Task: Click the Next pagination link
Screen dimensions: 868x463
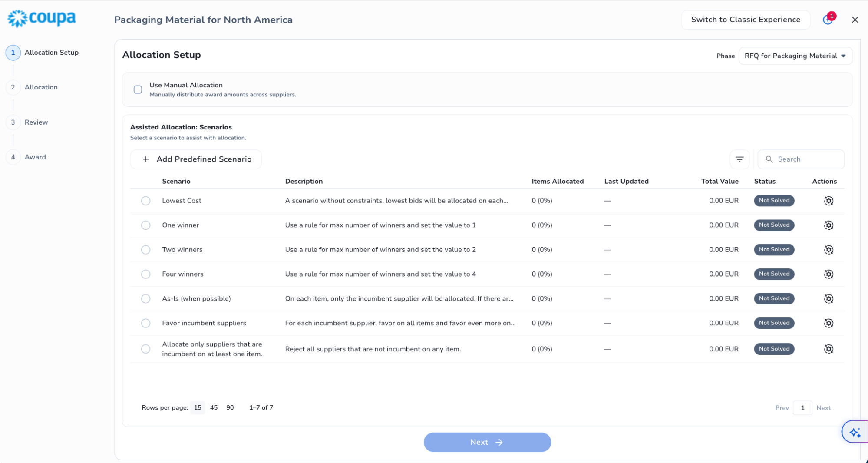Action: pyautogui.click(x=823, y=408)
